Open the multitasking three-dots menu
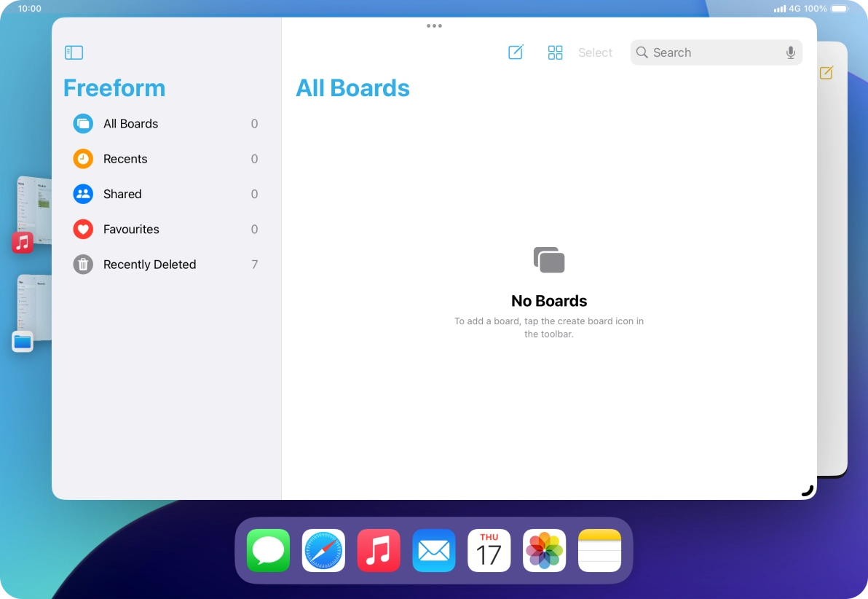This screenshot has width=868, height=599. click(x=434, y=26)
